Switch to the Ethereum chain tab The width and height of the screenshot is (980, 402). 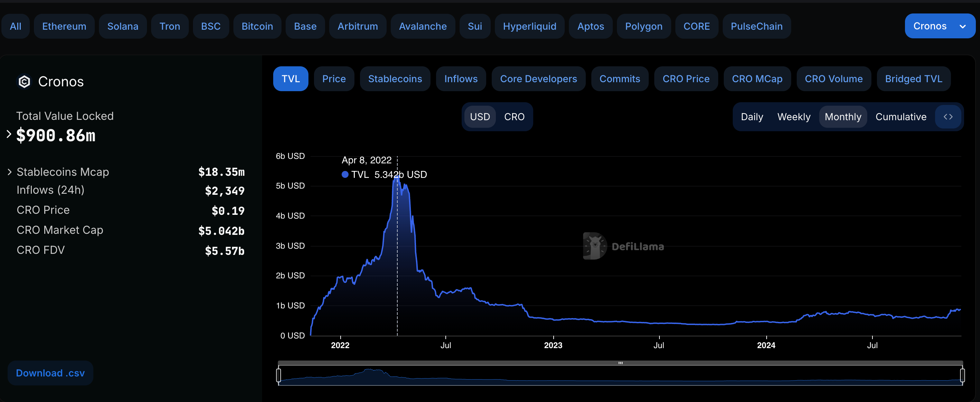[x=64, y=26]
